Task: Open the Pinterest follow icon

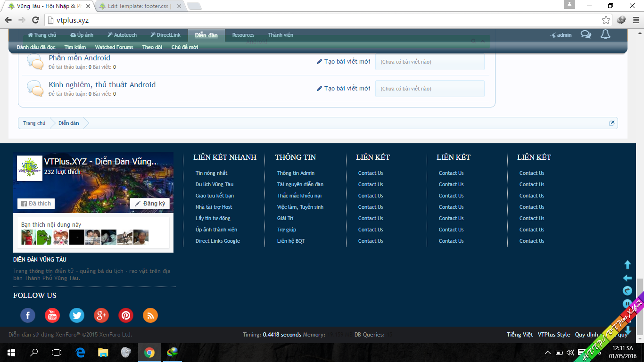Action: click(x=126, y=315)
